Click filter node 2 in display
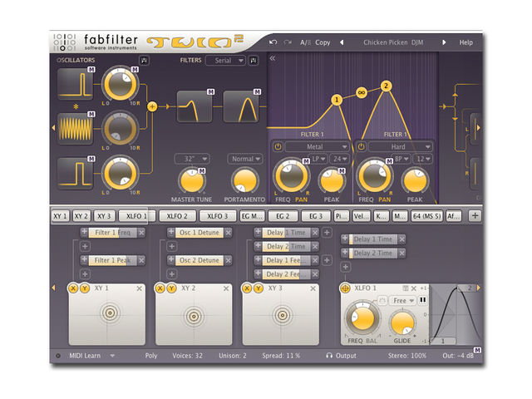532x399 pixels. click(x=386, y=86)
